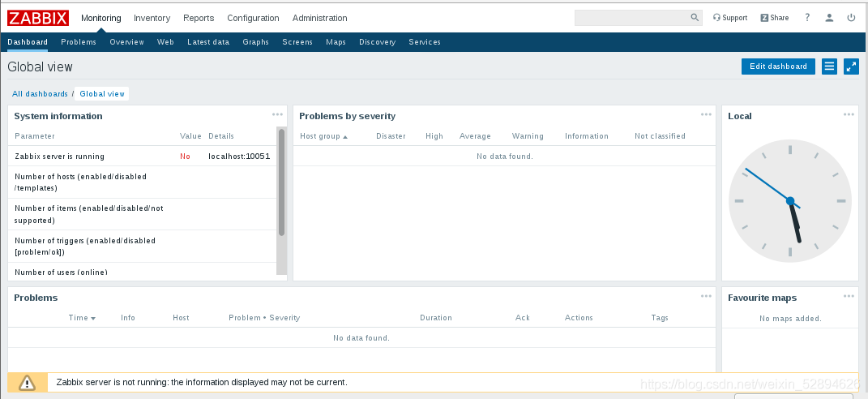
Task: Open the Administration menu
Action: 320,18
